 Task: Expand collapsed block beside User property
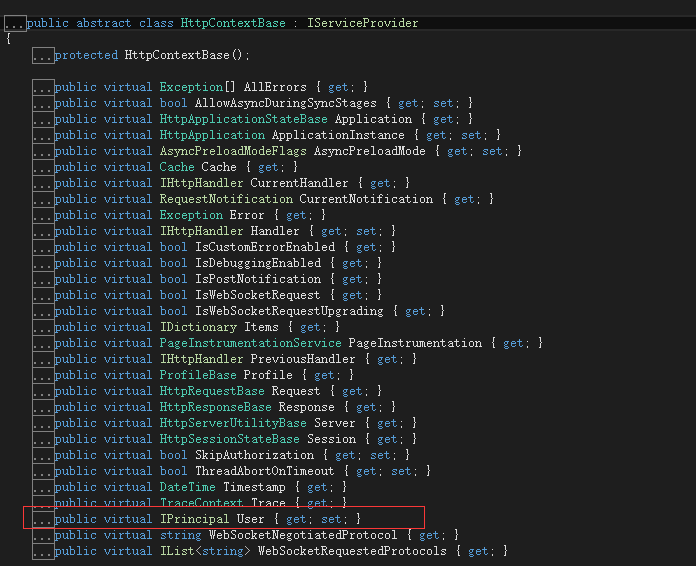(43, 519)
